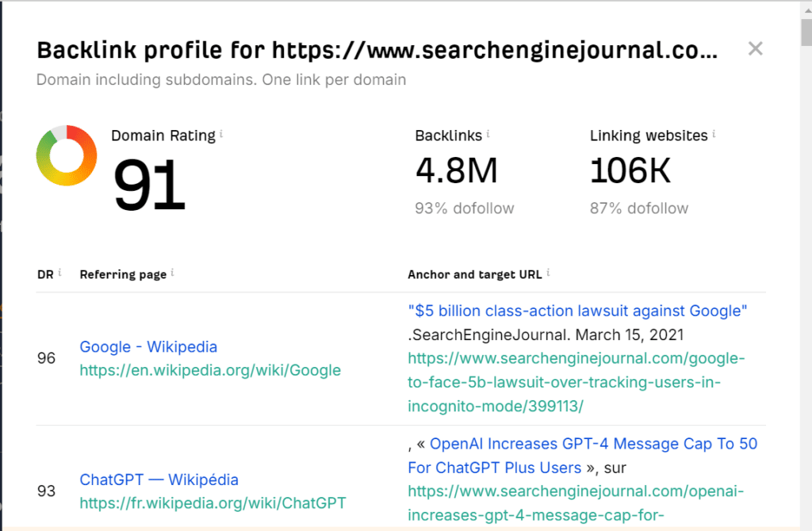Click the Referring page column header

click(123, 275)
